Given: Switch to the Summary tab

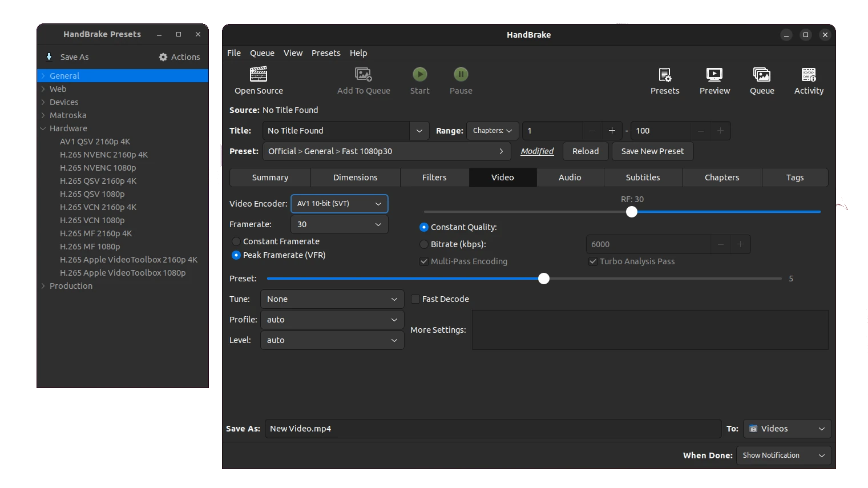Looking at the screenshot, I should click(x=270, y=178).
